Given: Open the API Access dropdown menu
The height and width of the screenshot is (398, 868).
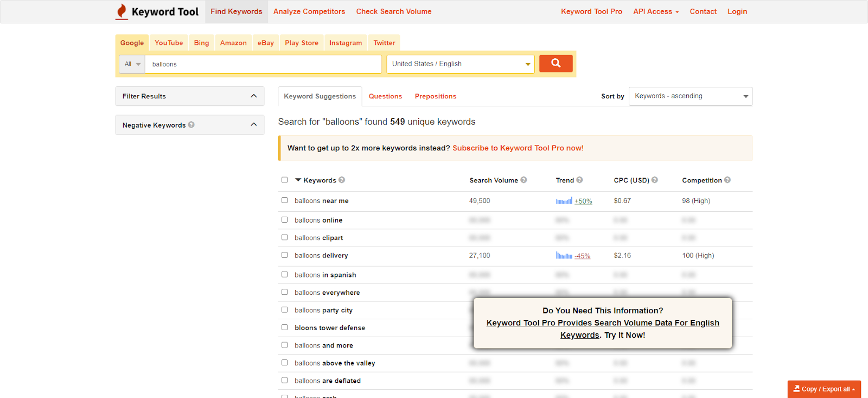Looking at the screenshot, I should tap(656, 11).
